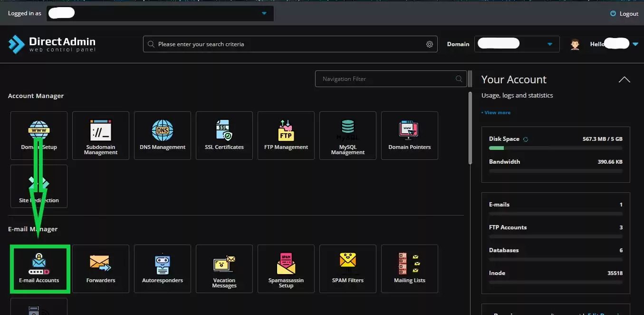Screen dimensions: 644x315
Task: Click the main search magnifier icon
Action: 151,44
